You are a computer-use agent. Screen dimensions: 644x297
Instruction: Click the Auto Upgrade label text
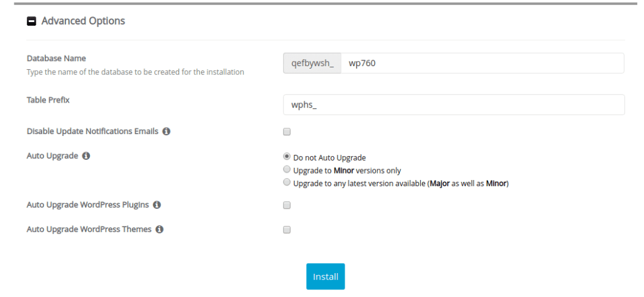[x=53, y=156]
